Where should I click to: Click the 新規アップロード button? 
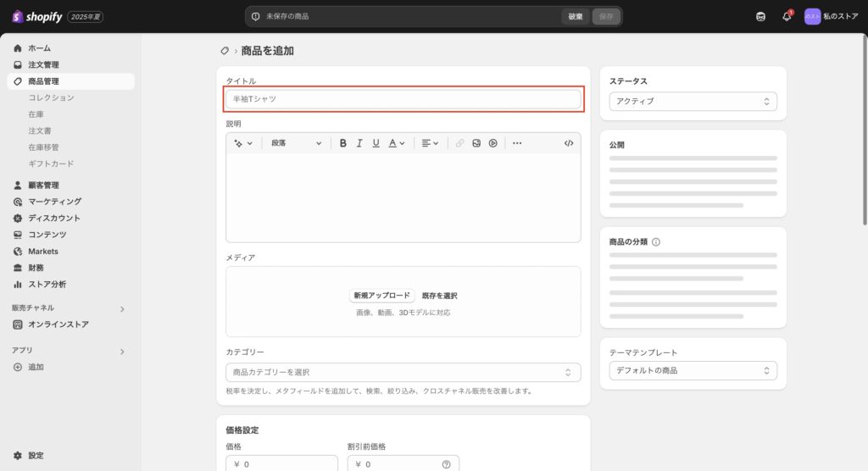[381, 296]
